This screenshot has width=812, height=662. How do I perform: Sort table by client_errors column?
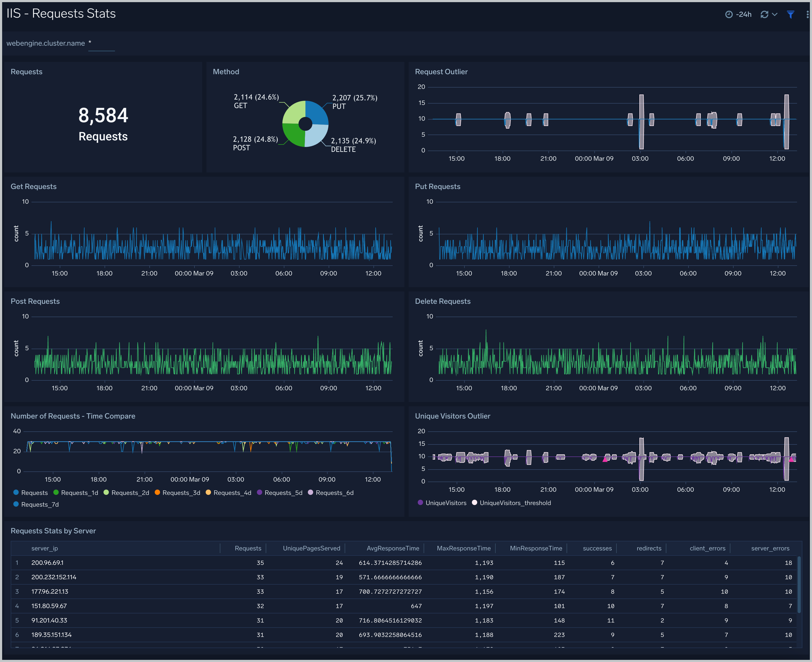(x=708, y=548)
